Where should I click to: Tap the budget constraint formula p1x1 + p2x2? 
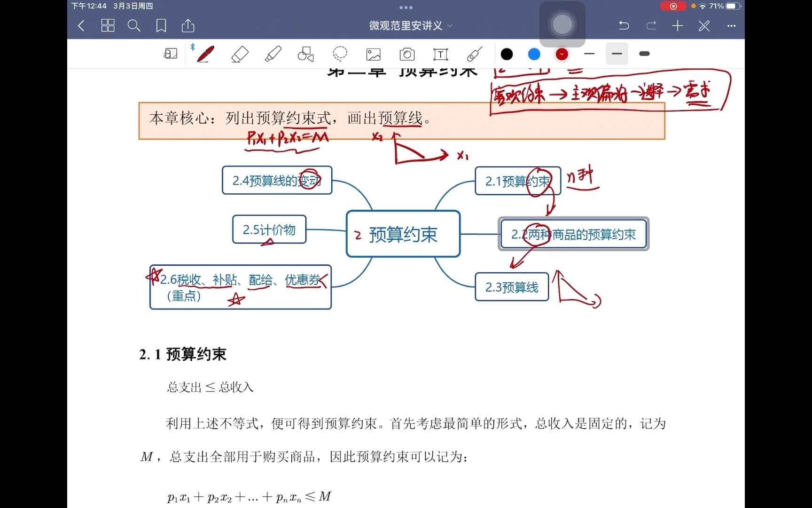[249, 497]
